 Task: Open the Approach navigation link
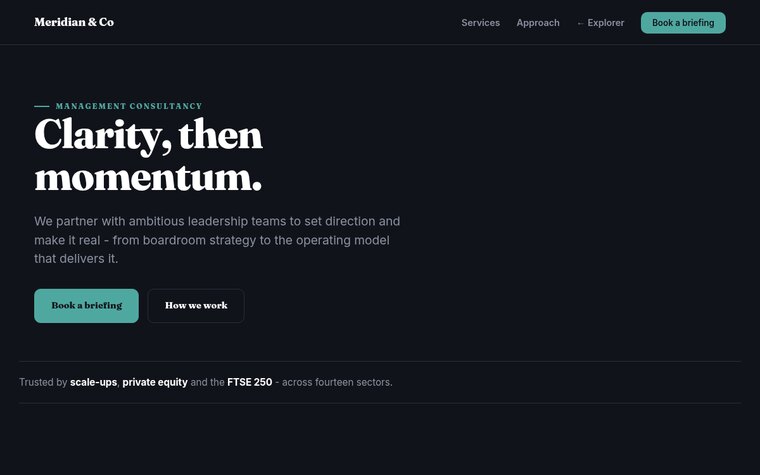pyautogui.click(x=538, y=23)
